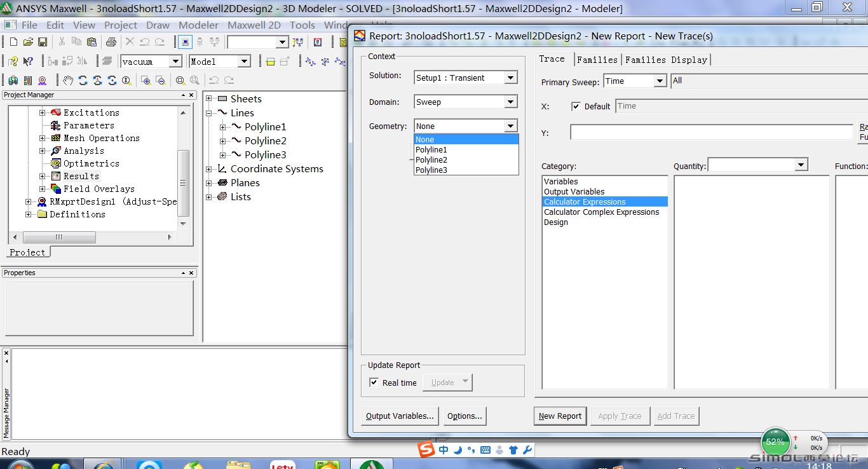This screenshot has height=469, width=868.
Task: Open the Maxwell 2D menu
Action: pos(254,25)
